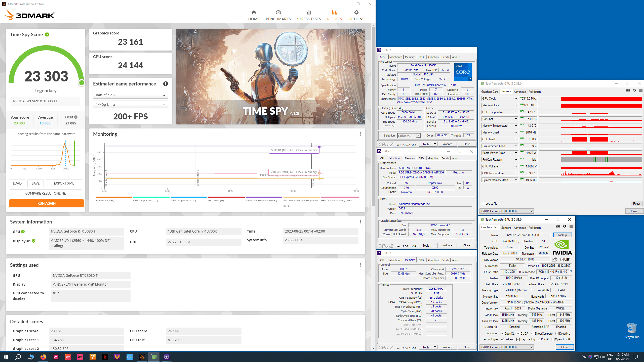Open Tools dropdown arrow in top CPU-Z window
The image size is (644, 362).
[435, 144]
